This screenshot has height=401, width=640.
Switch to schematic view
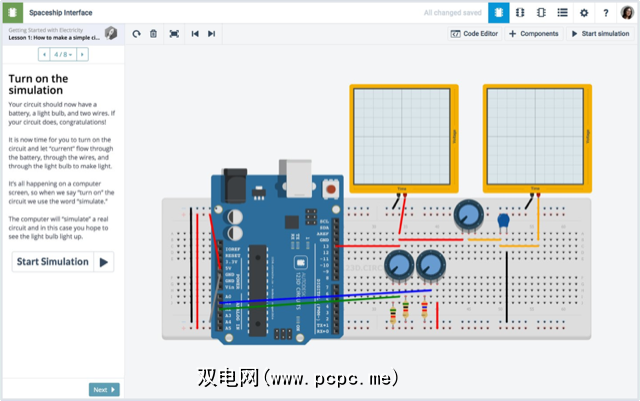point(520,12)
